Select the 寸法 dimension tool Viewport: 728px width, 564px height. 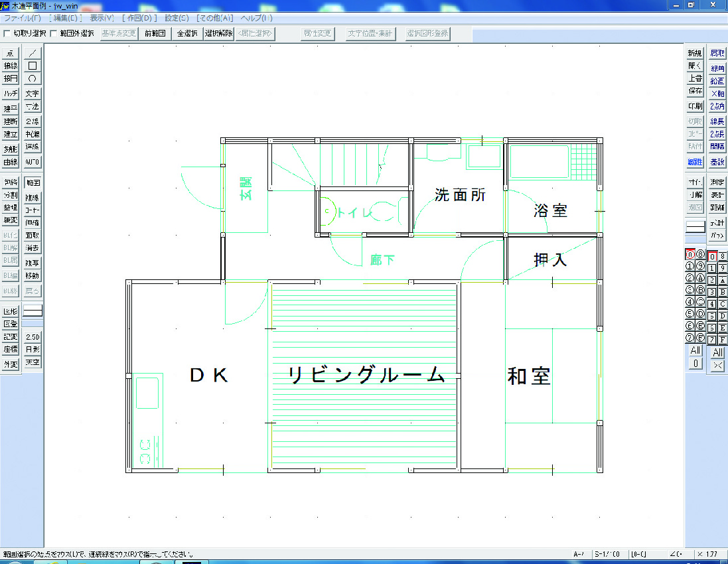point(32,107)
